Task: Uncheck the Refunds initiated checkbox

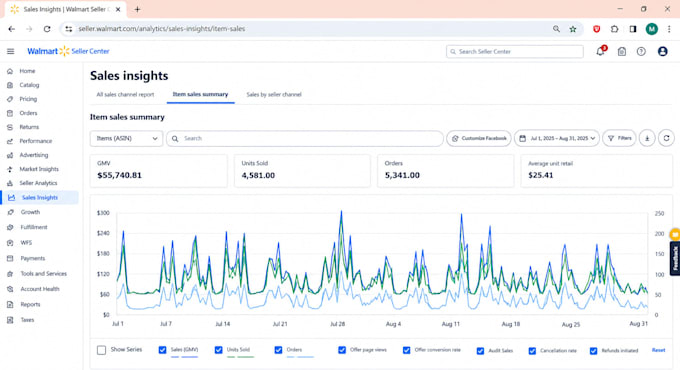Action: click(x=593, y=351)
